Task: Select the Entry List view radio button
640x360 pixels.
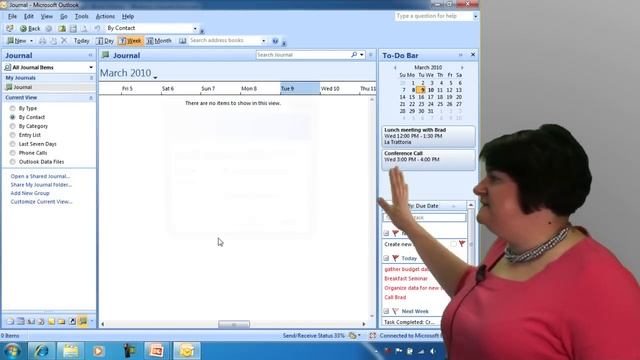Action: [x=13, y=135]
